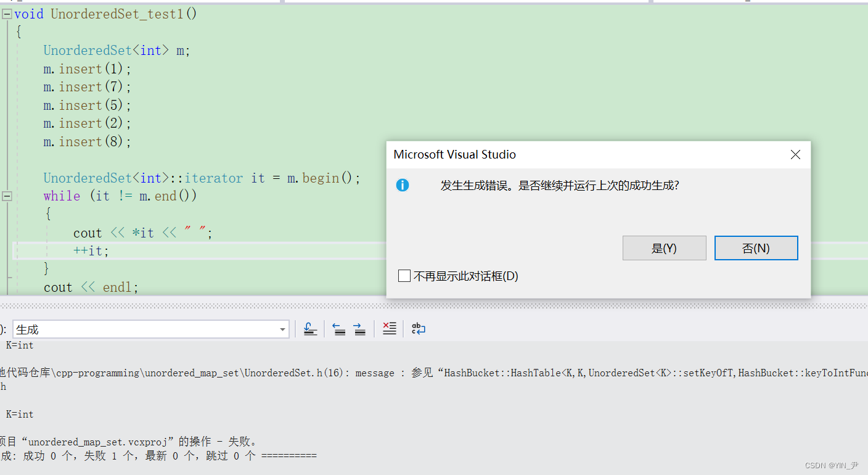Click the Microsoft Visual Studio dialog title

454,155
